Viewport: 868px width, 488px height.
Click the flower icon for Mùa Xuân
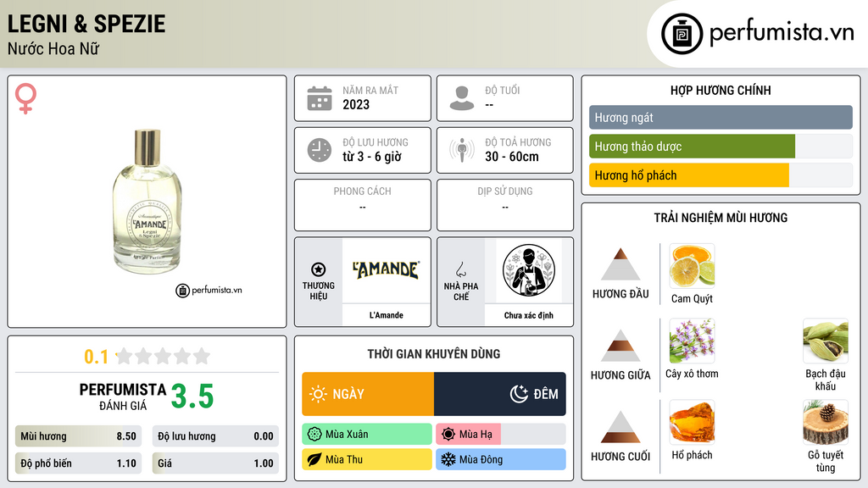pos(314,435)
